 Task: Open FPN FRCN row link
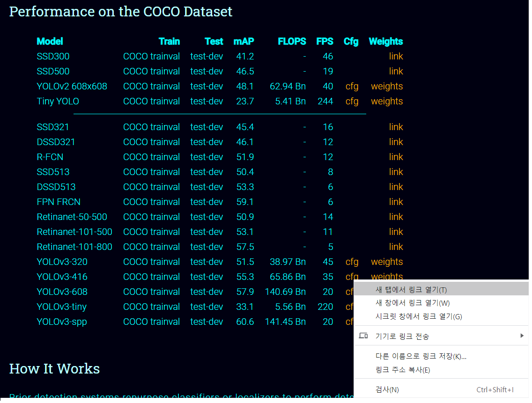(396, 202)
